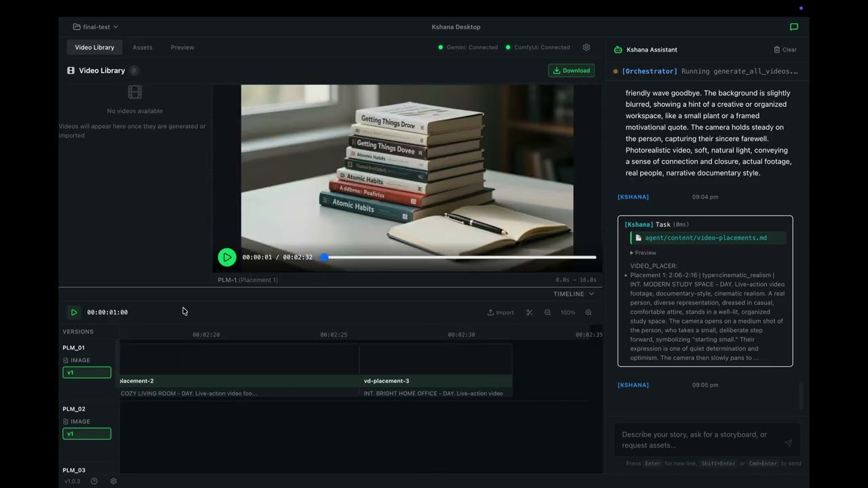
Task: Select the PLM_02 track label
Action: point(74,409)
